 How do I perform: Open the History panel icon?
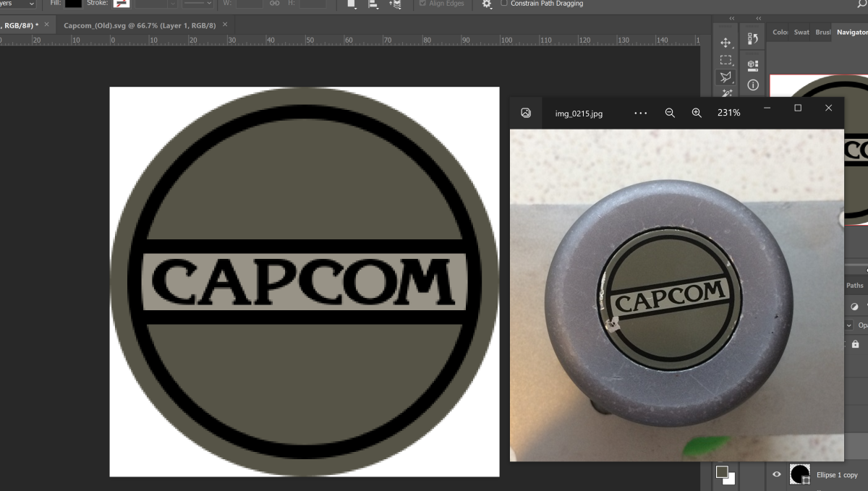pyautogui.click(x=753, y=39)
